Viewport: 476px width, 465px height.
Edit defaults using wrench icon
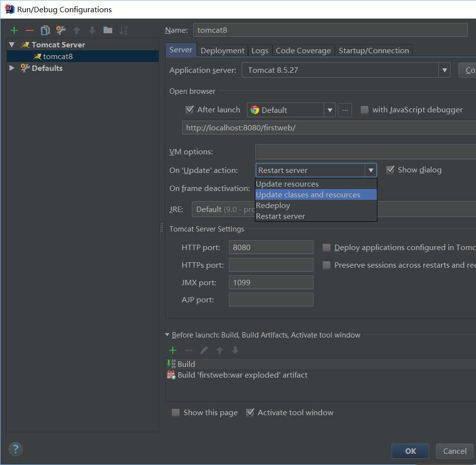coord(61,30)
